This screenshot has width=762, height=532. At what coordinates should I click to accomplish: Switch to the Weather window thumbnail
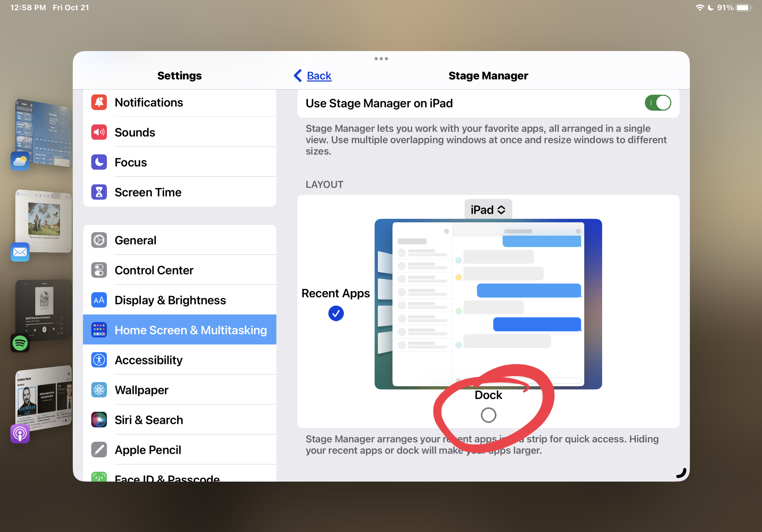[x=43, y=133]
